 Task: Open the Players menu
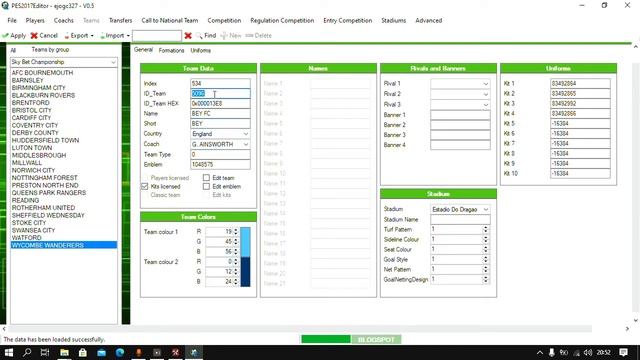(x=35, y=20)
